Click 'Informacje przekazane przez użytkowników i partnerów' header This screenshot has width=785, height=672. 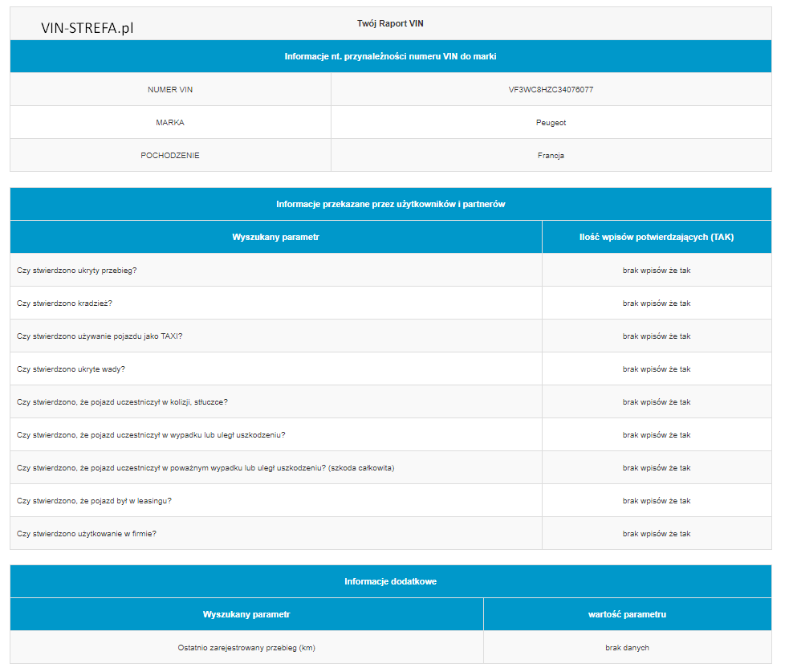(x=390, y=205)
